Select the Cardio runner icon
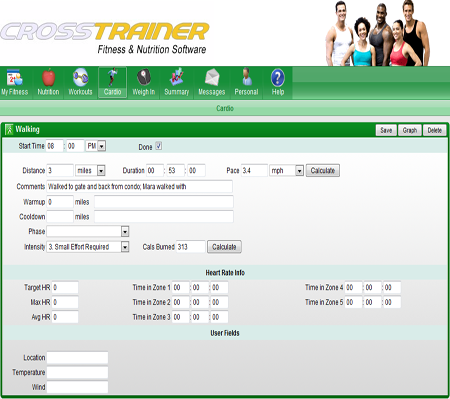 (x=112, y=77)
